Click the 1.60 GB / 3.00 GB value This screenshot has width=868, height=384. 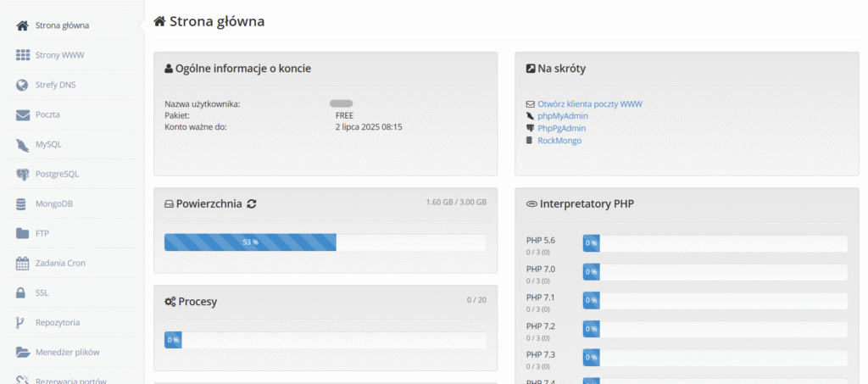point(456,203)
